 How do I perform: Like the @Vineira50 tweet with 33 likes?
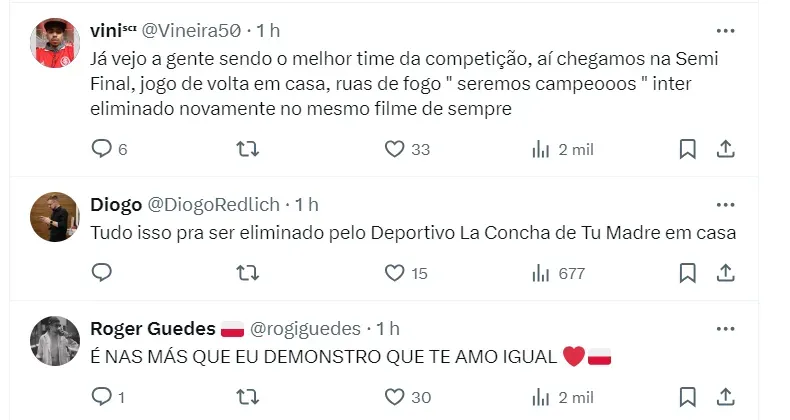pos(395,149)
